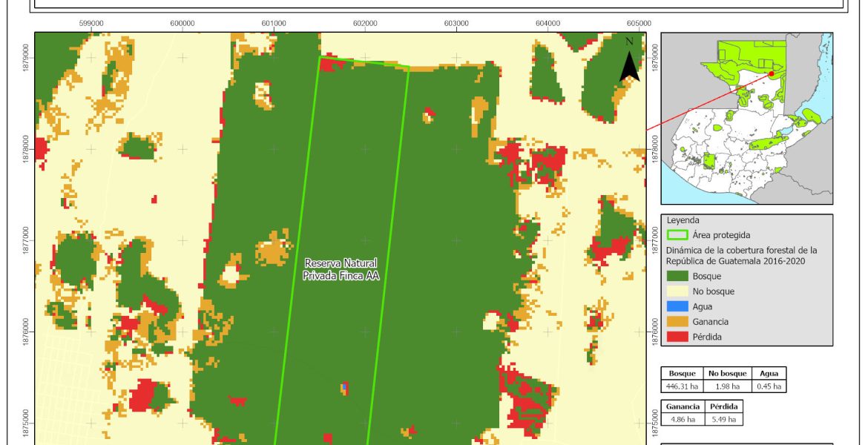Click the Reserva Natural Privada Finca AA label
This screenshot has height=445, width=868.
(x=341, y=269)
